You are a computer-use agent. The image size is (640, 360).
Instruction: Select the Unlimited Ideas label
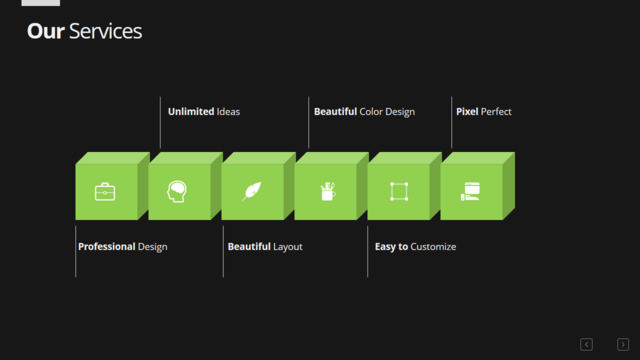point(204,111)
